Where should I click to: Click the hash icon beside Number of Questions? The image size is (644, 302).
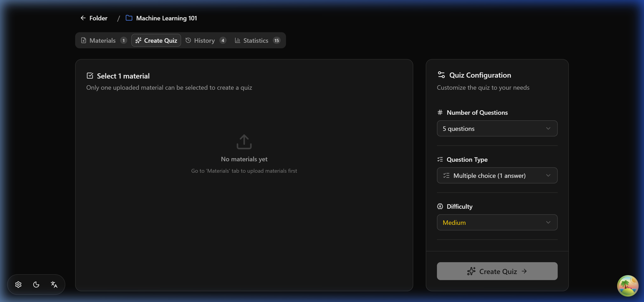[x=440, y=112]
